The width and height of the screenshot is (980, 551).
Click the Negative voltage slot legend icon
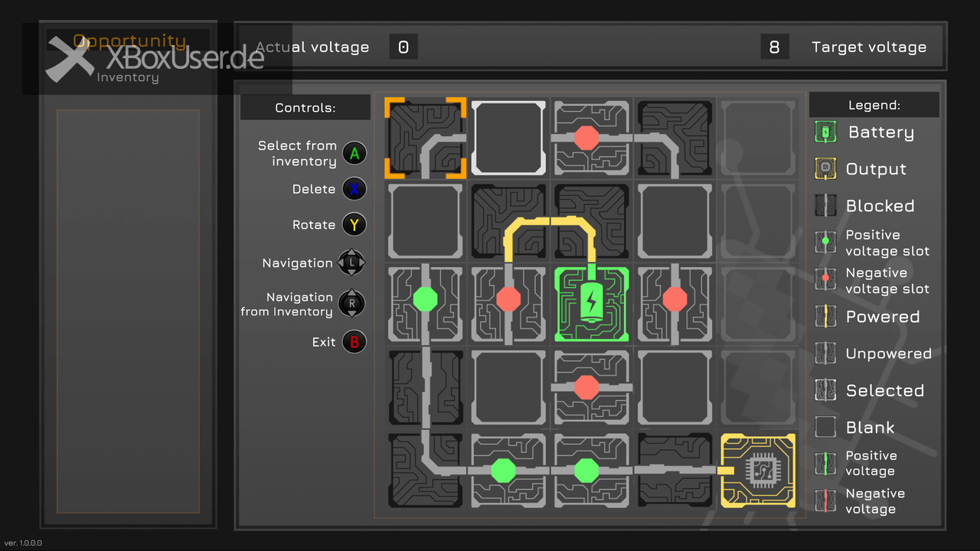click(x=825, y=280)
